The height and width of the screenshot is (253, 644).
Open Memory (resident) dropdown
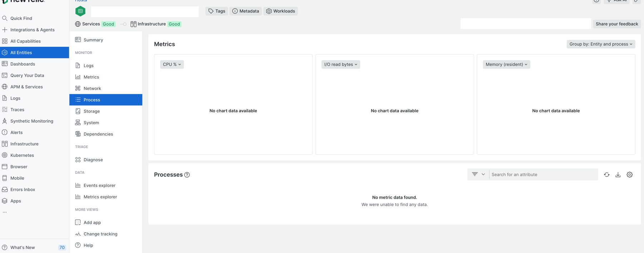coord(506,65)
